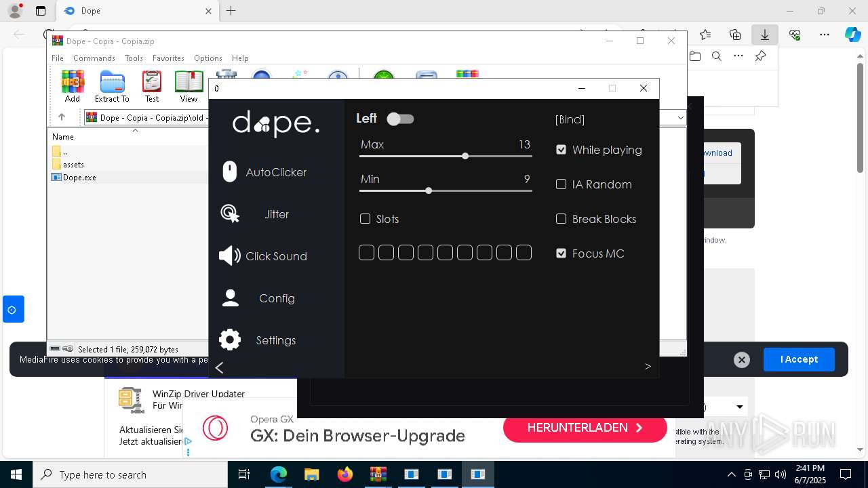The width and height of the screenshot is (868, 488).
Task: Adjust the Max CPS slider handle
Action: (465, 156)
